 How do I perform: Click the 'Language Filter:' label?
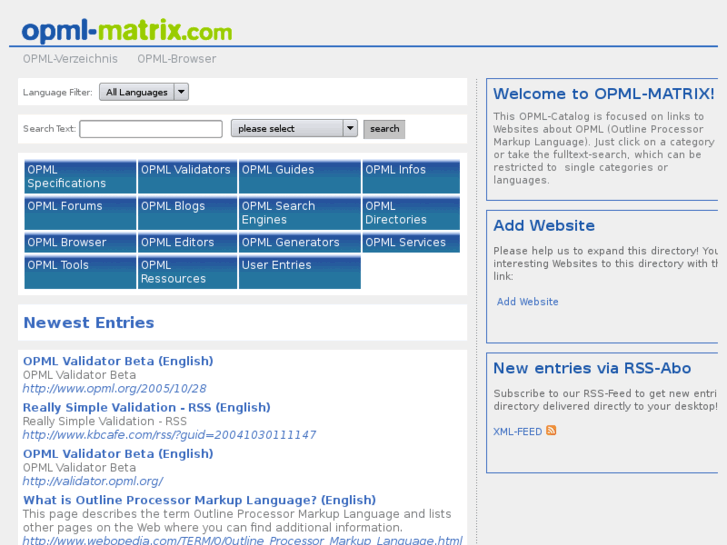point(57,92)
